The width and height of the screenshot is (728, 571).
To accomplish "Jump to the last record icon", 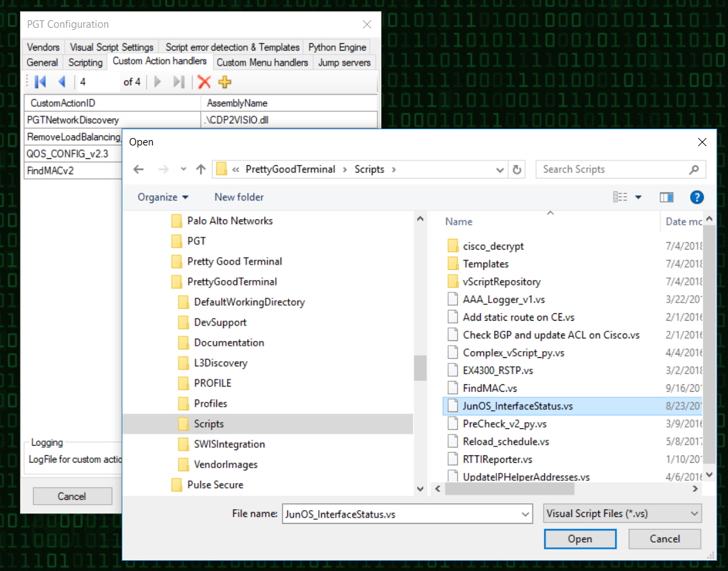I will (178, 82).
